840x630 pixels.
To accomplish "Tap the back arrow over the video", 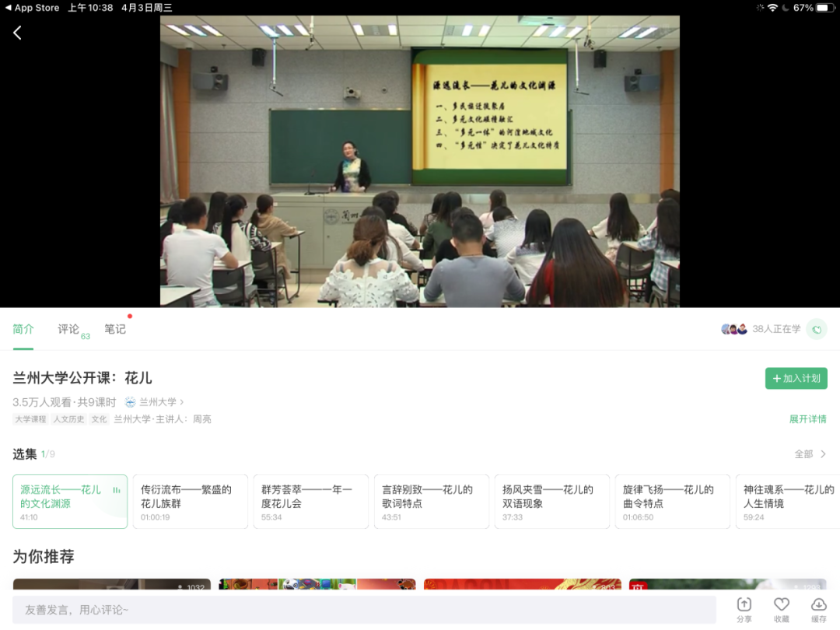I will pos(17,33).
